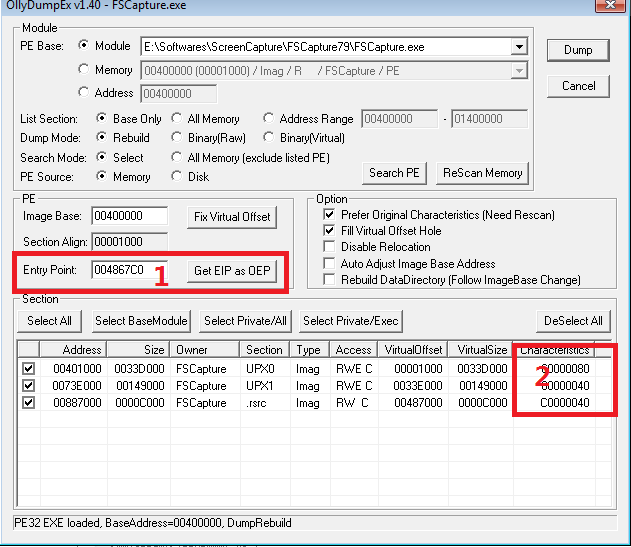
Task: Toggle Fill Virtual Offset Hole checkbox
Action: click(x=329, y=230)
